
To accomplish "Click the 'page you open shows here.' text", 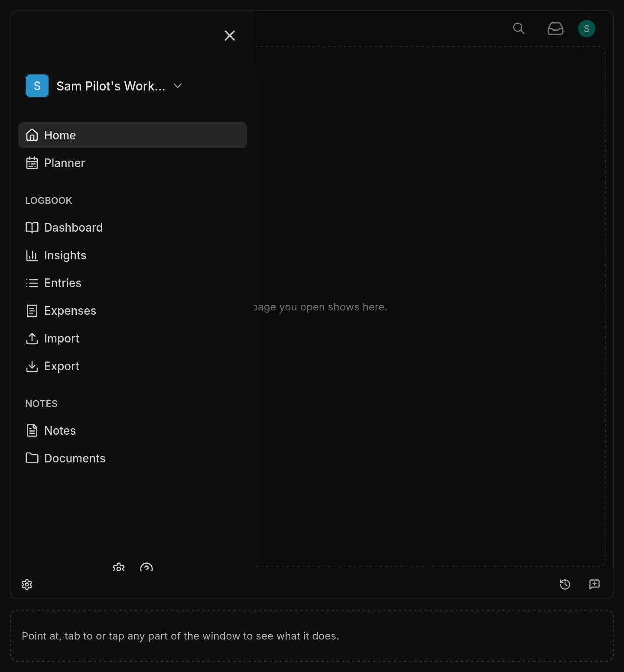I will pyautogui.click(x=321, y=307).
